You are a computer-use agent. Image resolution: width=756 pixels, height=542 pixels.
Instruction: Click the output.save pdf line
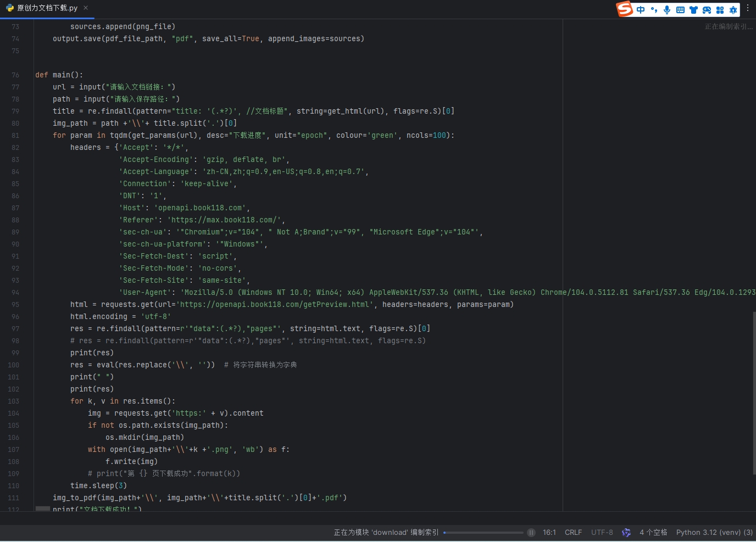pos(209,39)
